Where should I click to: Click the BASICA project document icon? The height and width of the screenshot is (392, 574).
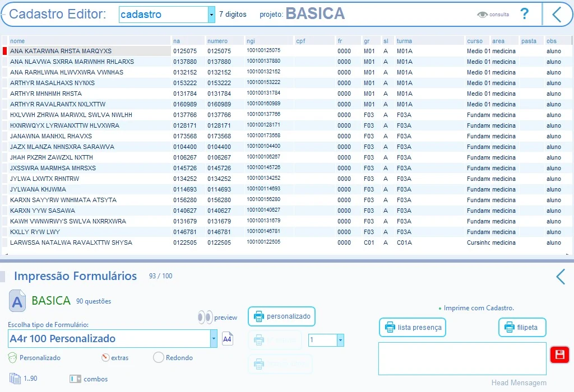coord(17,301)
